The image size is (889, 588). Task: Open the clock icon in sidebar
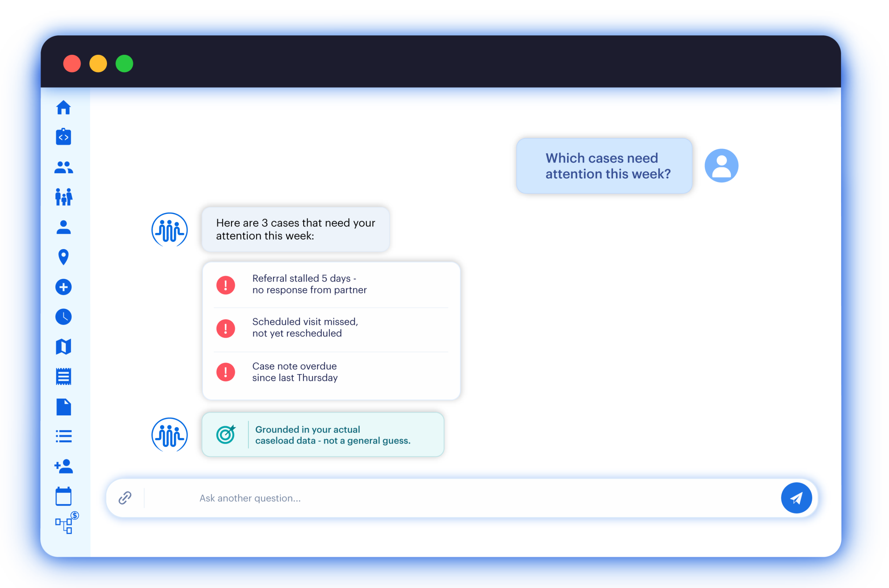pyautogui.click(x=63, y=317)
